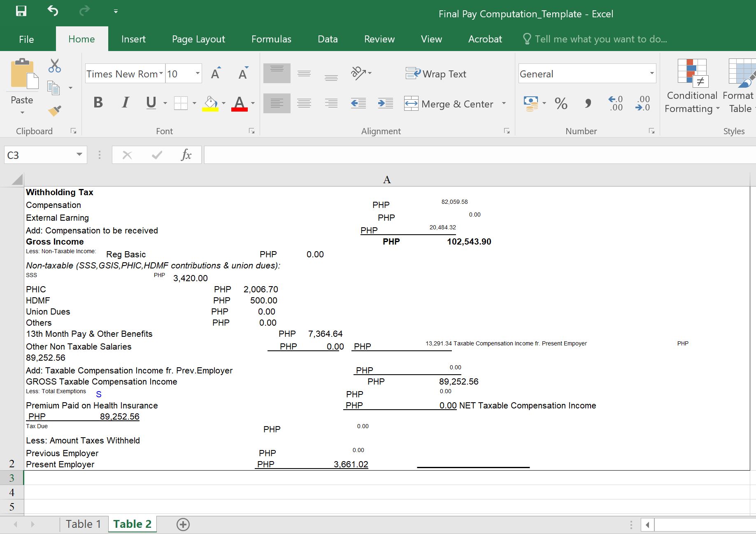Expand Merge & Center options arrow
Viewport: 756px width, 534px height.
point(504,103)
